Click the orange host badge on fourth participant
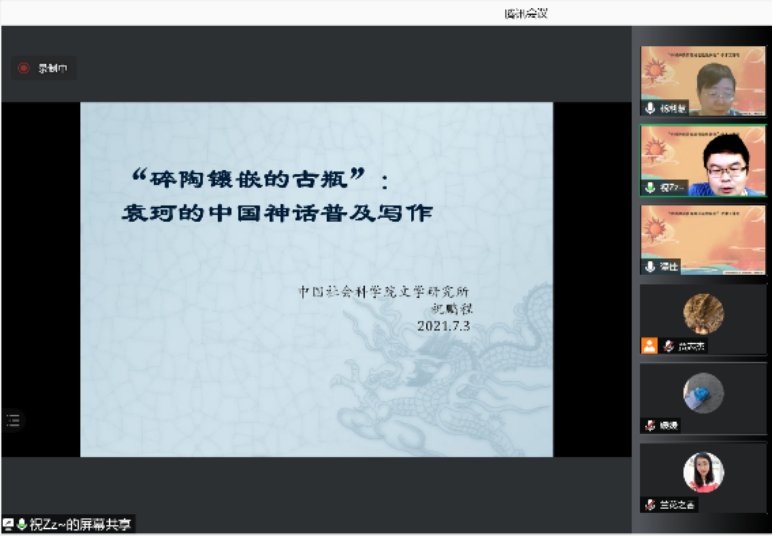This screenshot has height=537, width=773. [650, 346]
